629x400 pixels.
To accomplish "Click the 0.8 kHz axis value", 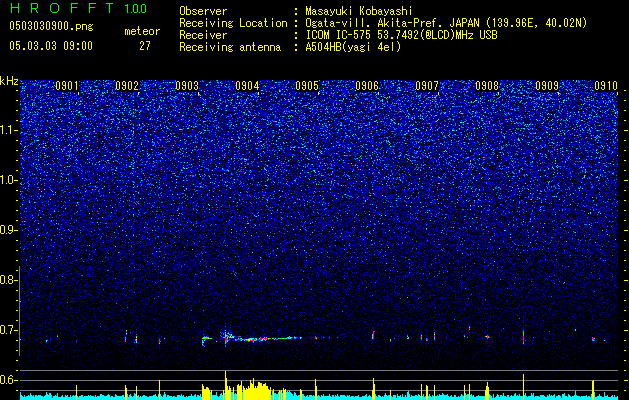I will click(9, 280).
